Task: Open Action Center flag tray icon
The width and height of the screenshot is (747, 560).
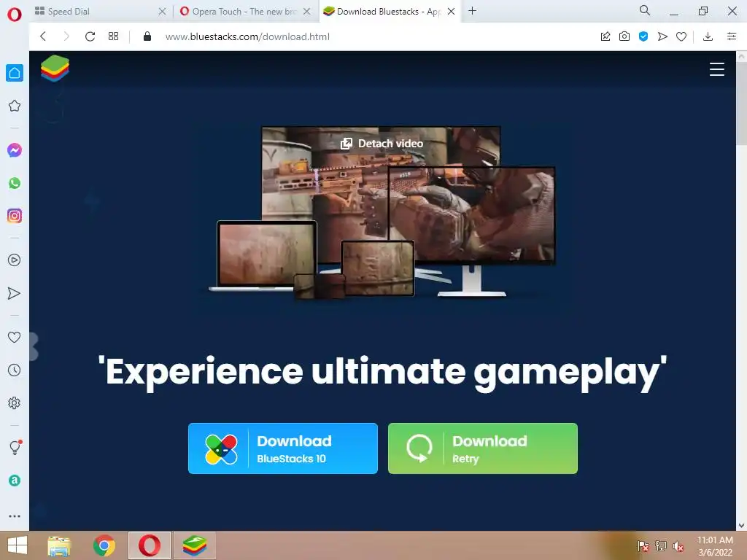Action: (643, 545)
